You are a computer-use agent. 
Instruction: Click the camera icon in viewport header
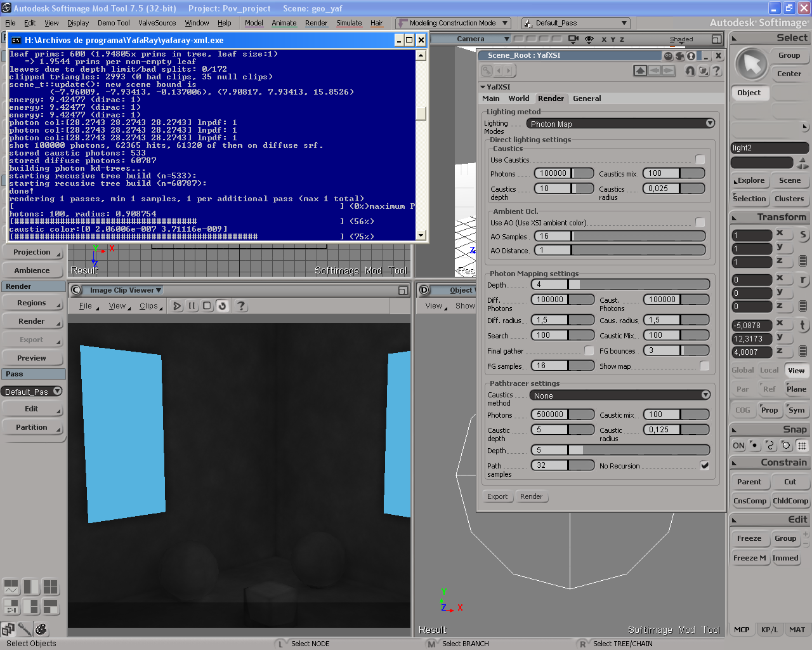(573, 39)
